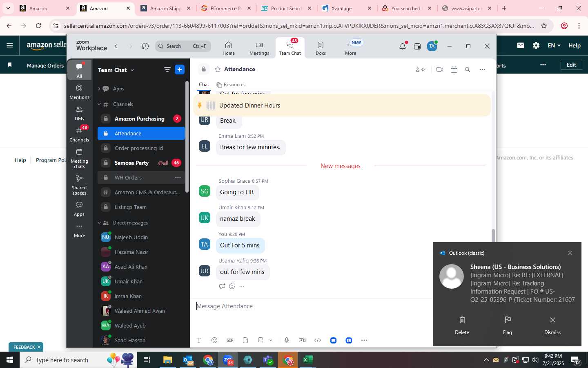Image resolution: width=588 pixels, height=368 pixels.
Task: Open Channels in Zoom sidebar
Action: (79, 135)
